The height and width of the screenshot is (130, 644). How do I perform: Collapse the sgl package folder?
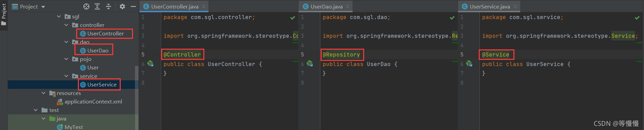(59, 16)
